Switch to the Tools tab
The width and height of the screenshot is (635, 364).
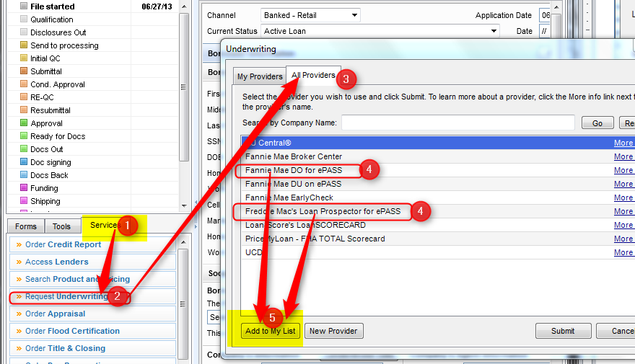click(61, 226)
